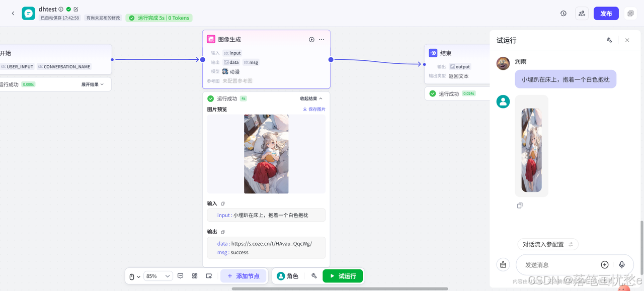Click the minimap icon in bottom toolbar
The height and width of the screenshot is (291, 644).
click(x=209, y=276)
